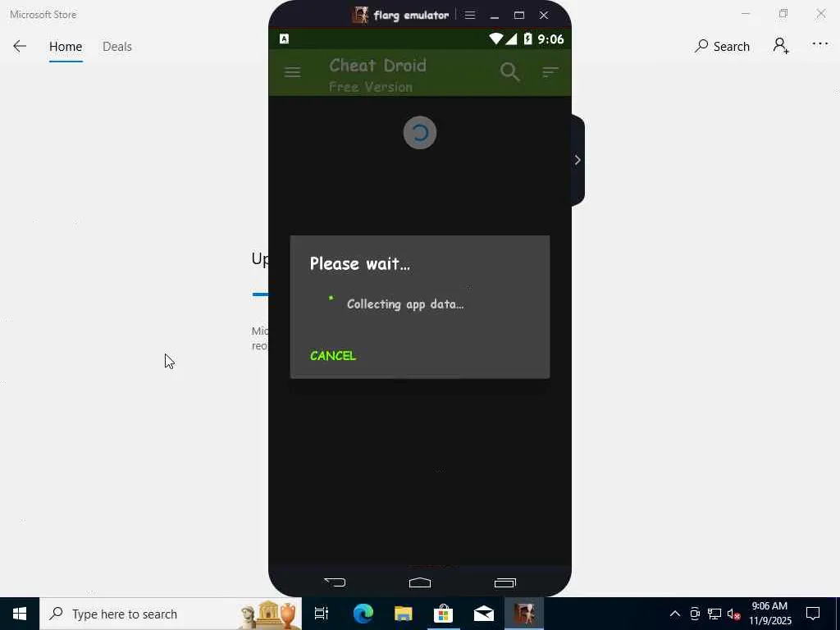Open Cheat Droid hamburger navigation menu

point(293,72)
